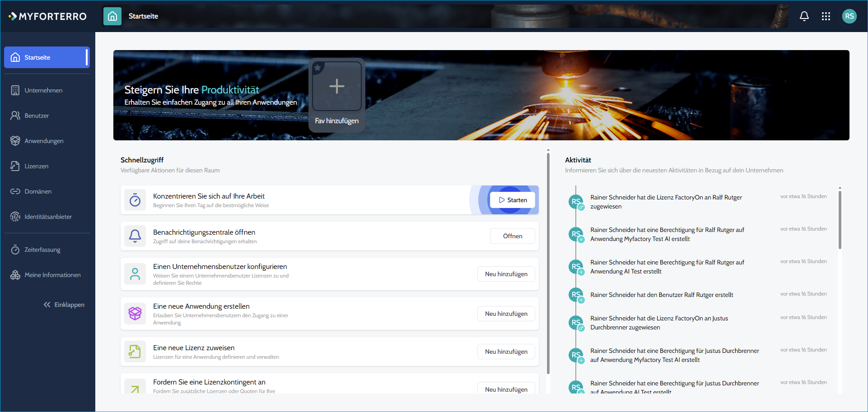Image resolution: width=868 pixels, height=412 pixels.
Task: Click Neu hinzufügen for Eine neue Lizenz zuweisen
Action: point(506,352)
